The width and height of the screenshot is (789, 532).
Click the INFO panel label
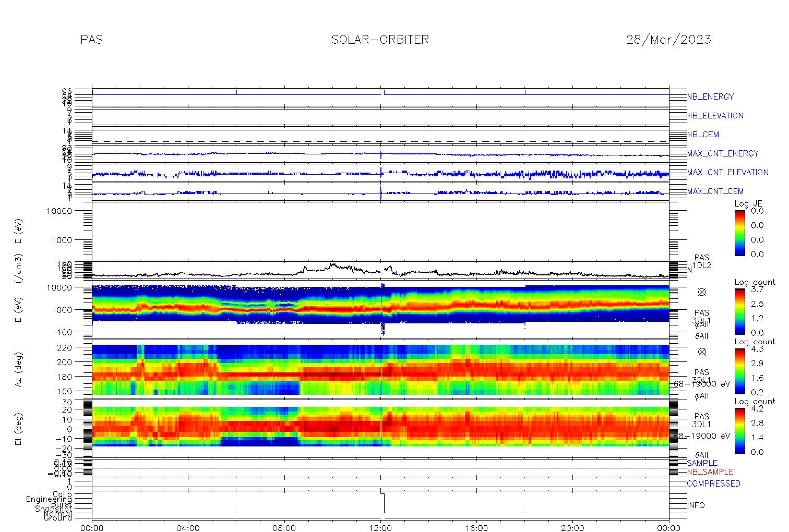696,505
